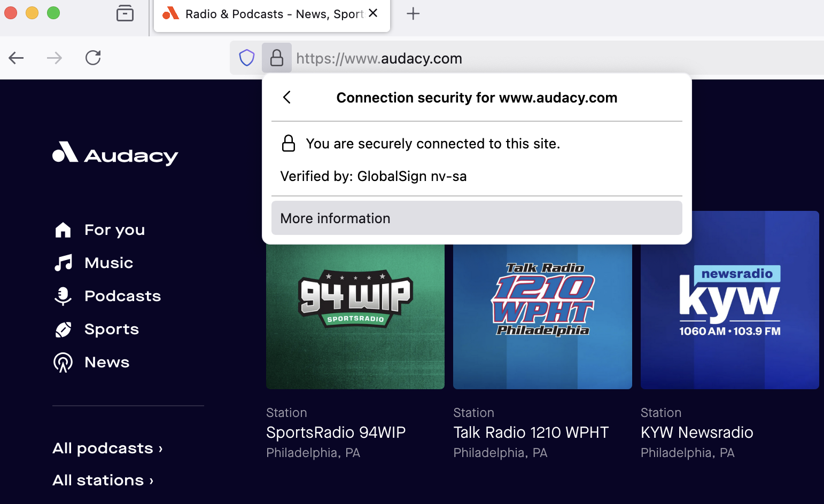This screenshot has height=504, width=824.
Task: Select the Music note icon
Action: point(63,263)
